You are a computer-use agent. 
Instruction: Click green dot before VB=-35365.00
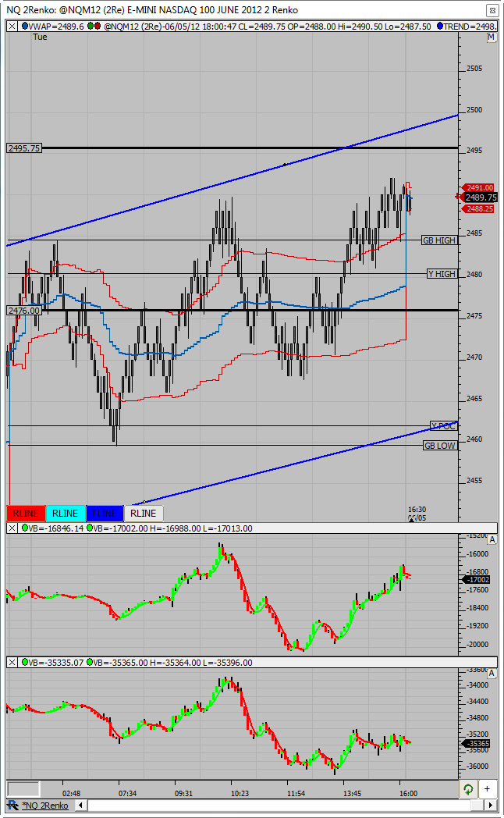click(x=90, y=663)
